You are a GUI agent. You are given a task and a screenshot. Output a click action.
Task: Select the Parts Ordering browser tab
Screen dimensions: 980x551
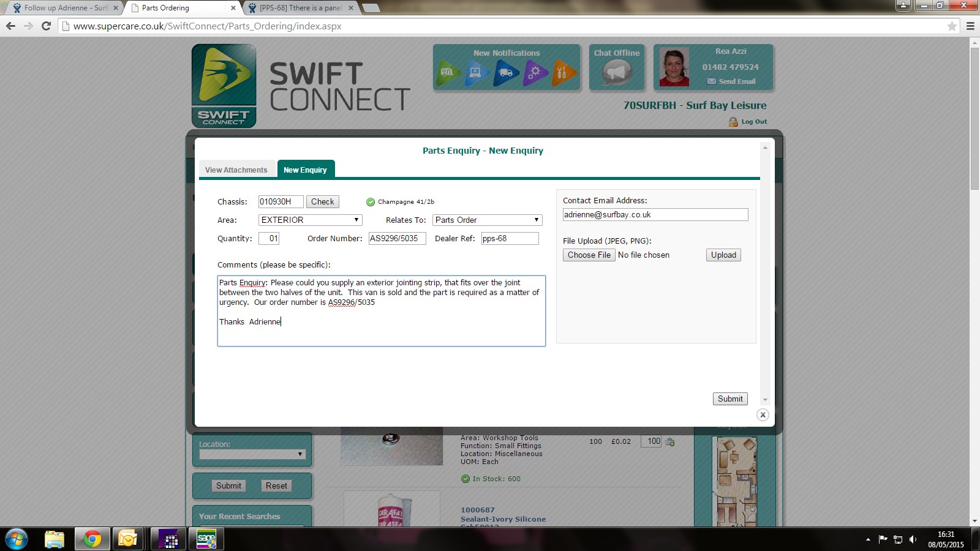tap(181, 8)
